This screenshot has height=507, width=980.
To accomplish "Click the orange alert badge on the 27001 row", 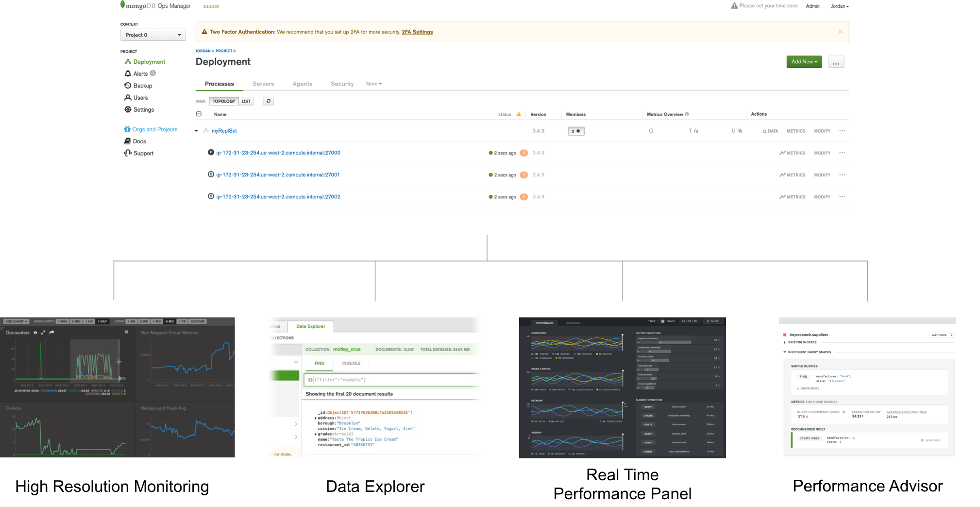I will point(524,175).
